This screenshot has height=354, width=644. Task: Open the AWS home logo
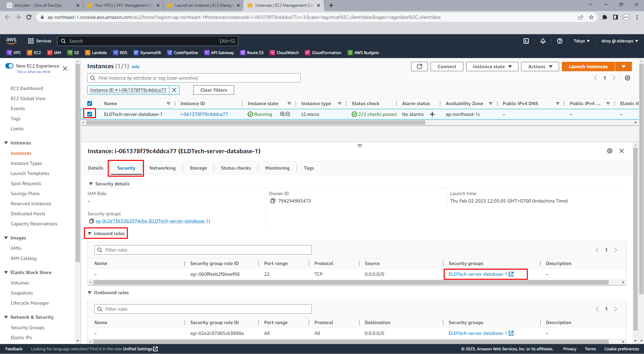click(x=11, y=41)
